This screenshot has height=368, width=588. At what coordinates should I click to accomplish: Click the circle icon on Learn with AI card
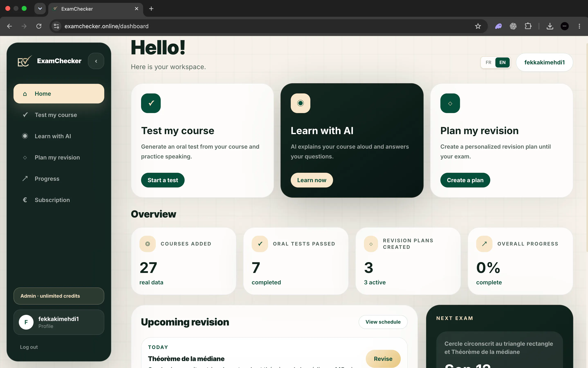[301, 103]
